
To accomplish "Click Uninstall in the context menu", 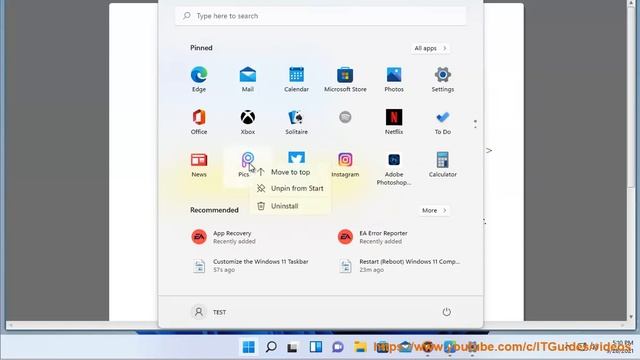I will 289,206.
